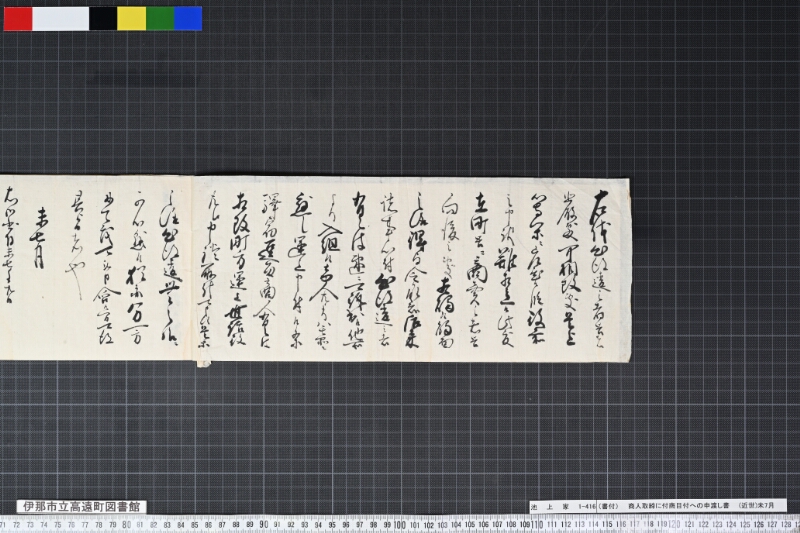The image size is (800, 533).
Task: Click the 未7月 date on caption label
Action: [766, 506]
